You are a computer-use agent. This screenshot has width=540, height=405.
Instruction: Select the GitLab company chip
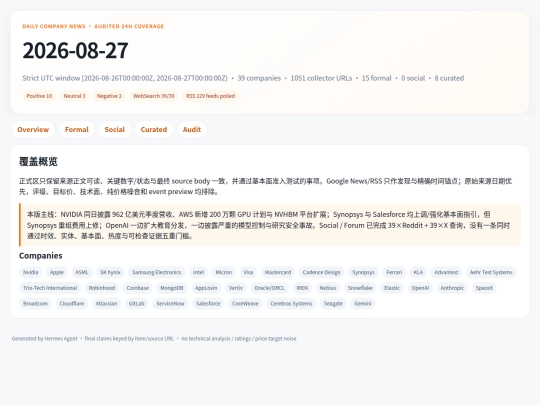click(x=136, y=303)
